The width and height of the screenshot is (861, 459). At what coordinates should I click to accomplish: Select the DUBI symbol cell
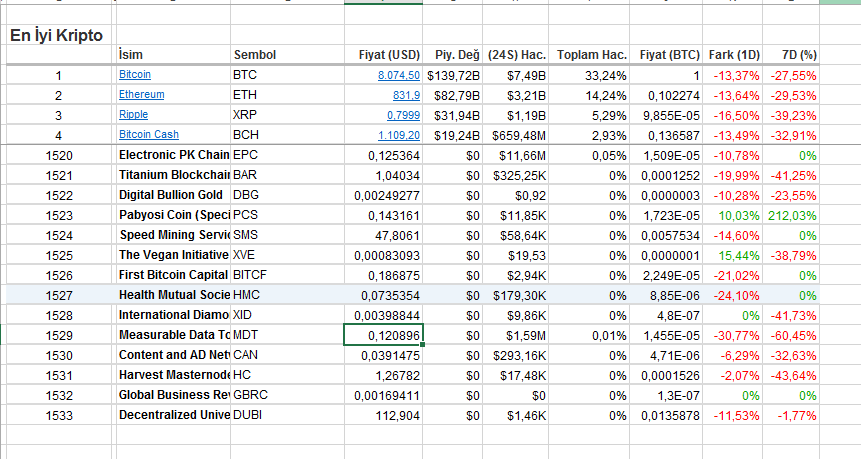(287, 415)
